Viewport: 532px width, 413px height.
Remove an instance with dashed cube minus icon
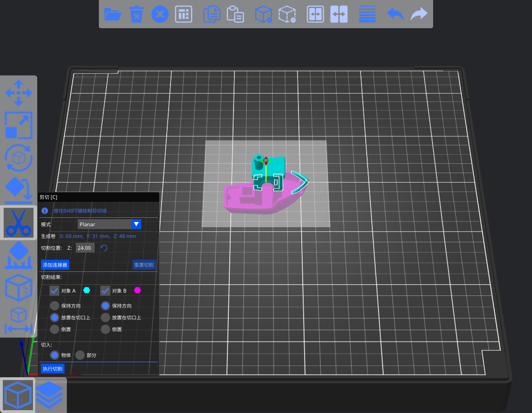coord(287,14)
